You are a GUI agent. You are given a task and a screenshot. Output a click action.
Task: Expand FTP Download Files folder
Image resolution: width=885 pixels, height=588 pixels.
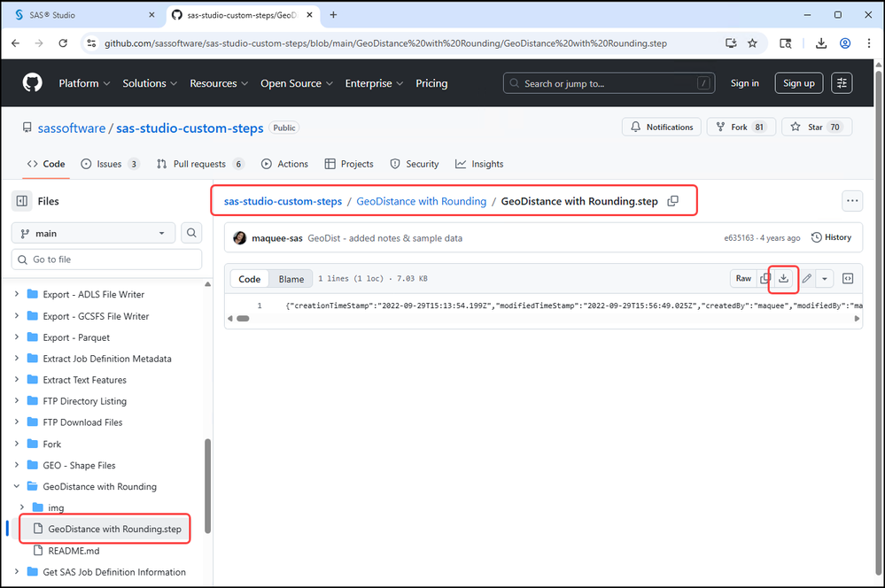(x=16, y=422)
